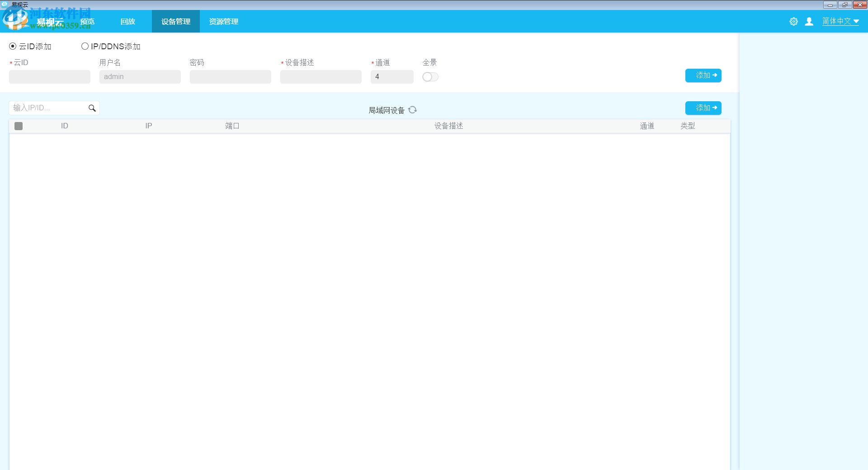Select the IP/DDNS添加 radio button

pyautogui.click(x=85, y=46)
